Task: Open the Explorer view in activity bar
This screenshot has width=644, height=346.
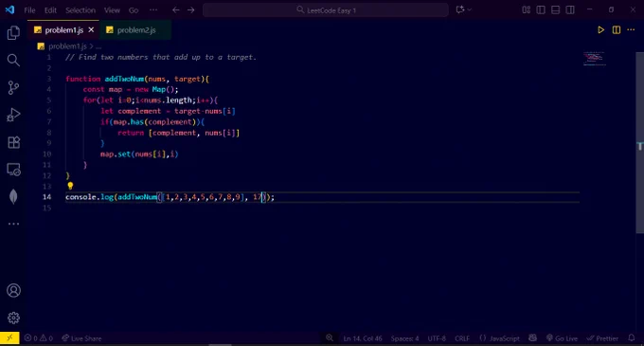Action: tap(13, 33)
